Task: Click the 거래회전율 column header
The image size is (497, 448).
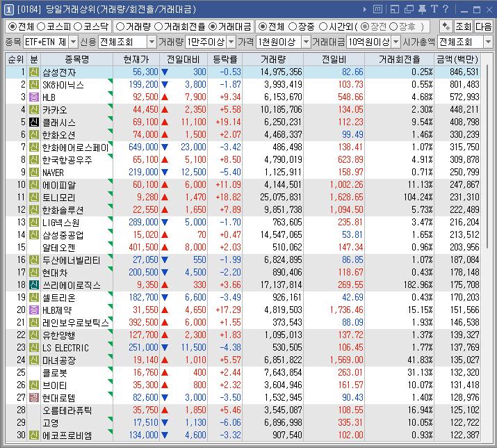Action: (400, 59)
